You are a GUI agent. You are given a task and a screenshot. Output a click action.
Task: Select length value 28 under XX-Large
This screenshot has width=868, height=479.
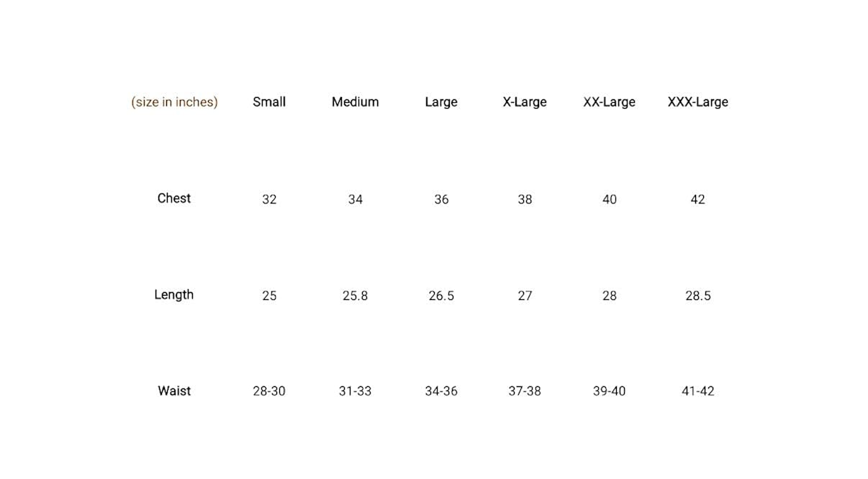609,296
